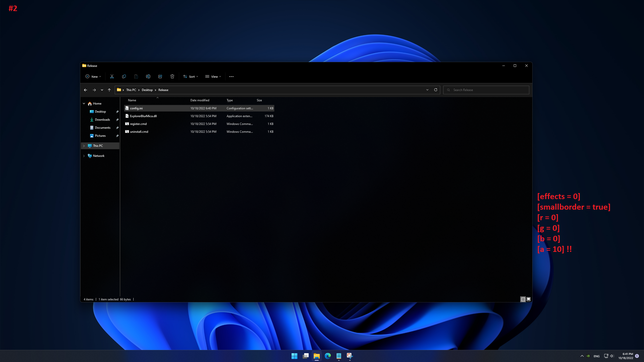Viewport: 644px width, 362px height.
Task: Go back with the Back arrow
Action: (x=86, y=90)
